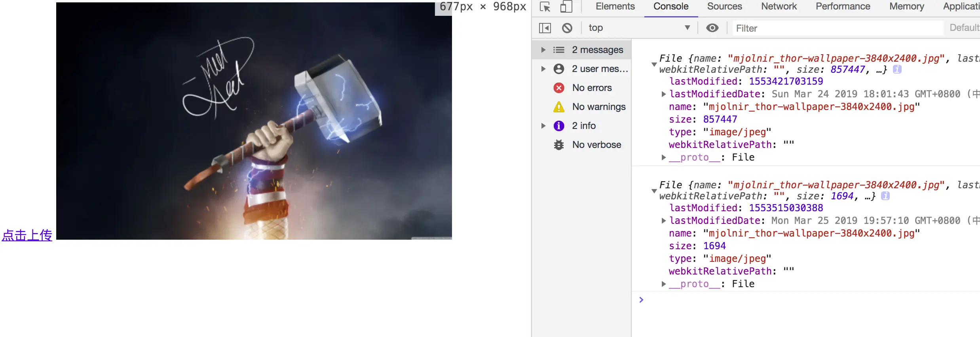Image resolution: width=980 pixels, height=337 pixels.
Task: Click the info badge on second File object
Action: [x=885, y=196]
